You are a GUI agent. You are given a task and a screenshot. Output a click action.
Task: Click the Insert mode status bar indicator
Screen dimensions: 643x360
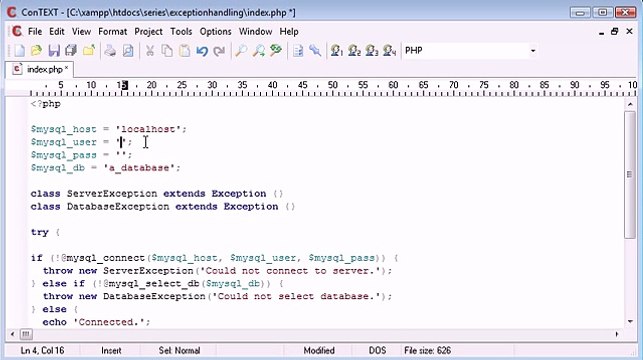point(111,351)
